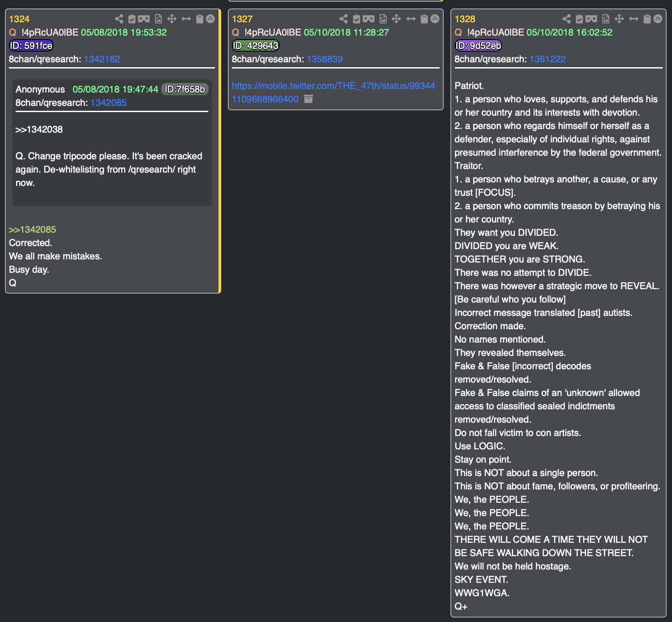This screenshot has height=622, width=672.
Task: Click the line '[Be careful who you follow]'
Action: 510,299
